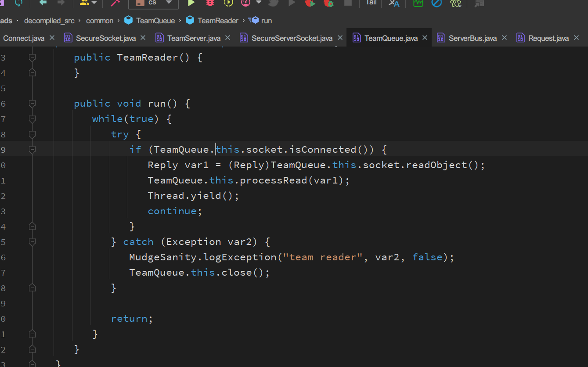Open dropdown arrow next to profiler icon

pyautogui.click(x=259, y=3)
